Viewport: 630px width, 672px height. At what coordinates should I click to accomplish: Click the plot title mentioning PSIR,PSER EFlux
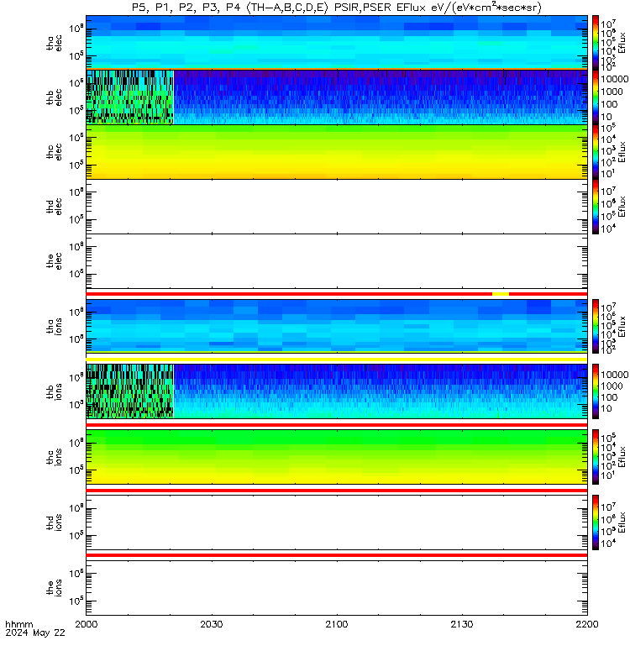click(337, 8)
